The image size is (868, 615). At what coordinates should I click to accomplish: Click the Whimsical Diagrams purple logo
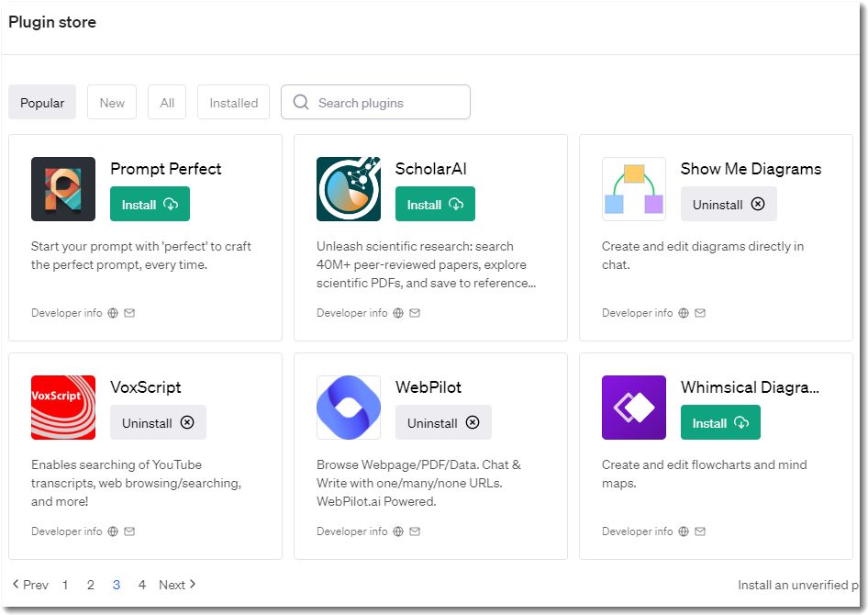click(x=634, y=408)
